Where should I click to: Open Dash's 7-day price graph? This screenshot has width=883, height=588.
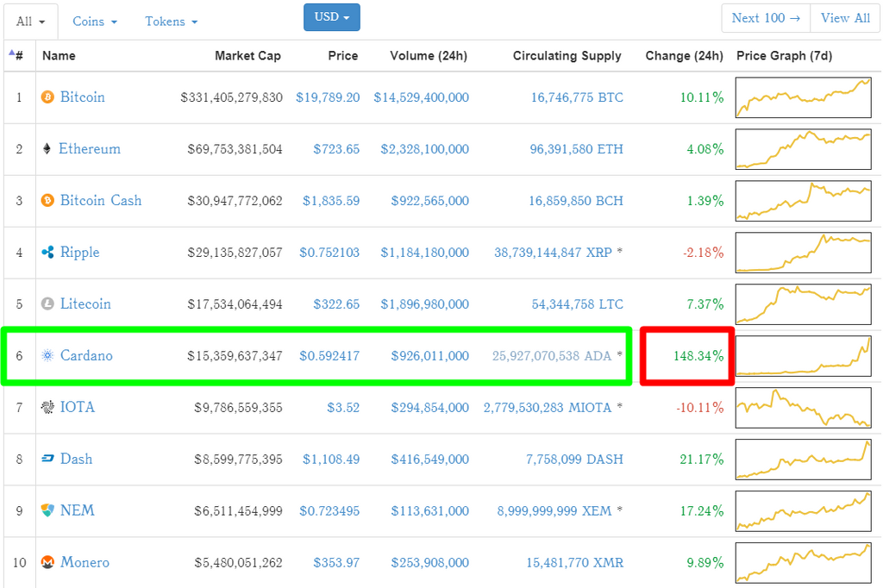coord(804,459)
